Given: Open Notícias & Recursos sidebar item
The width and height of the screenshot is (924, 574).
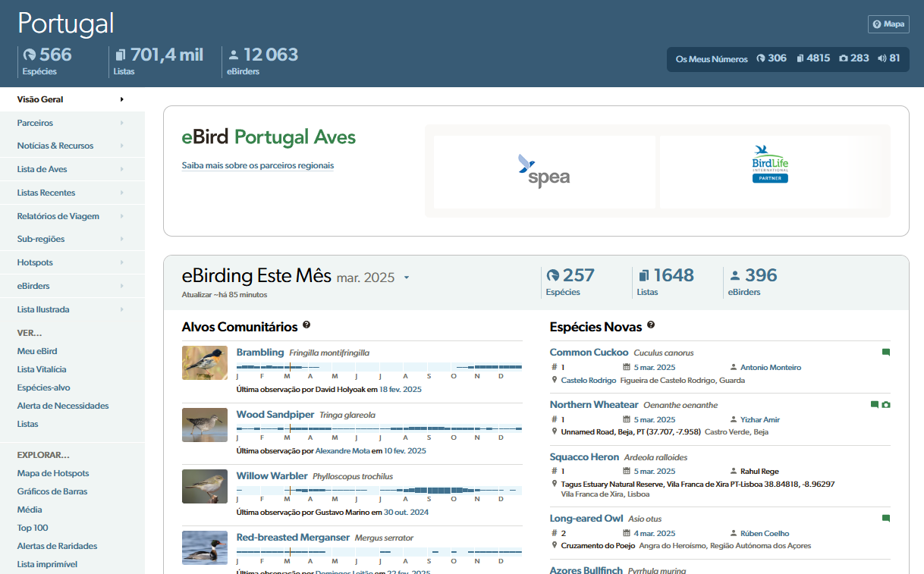Looking at the screenshot, I should coord(72,146).
